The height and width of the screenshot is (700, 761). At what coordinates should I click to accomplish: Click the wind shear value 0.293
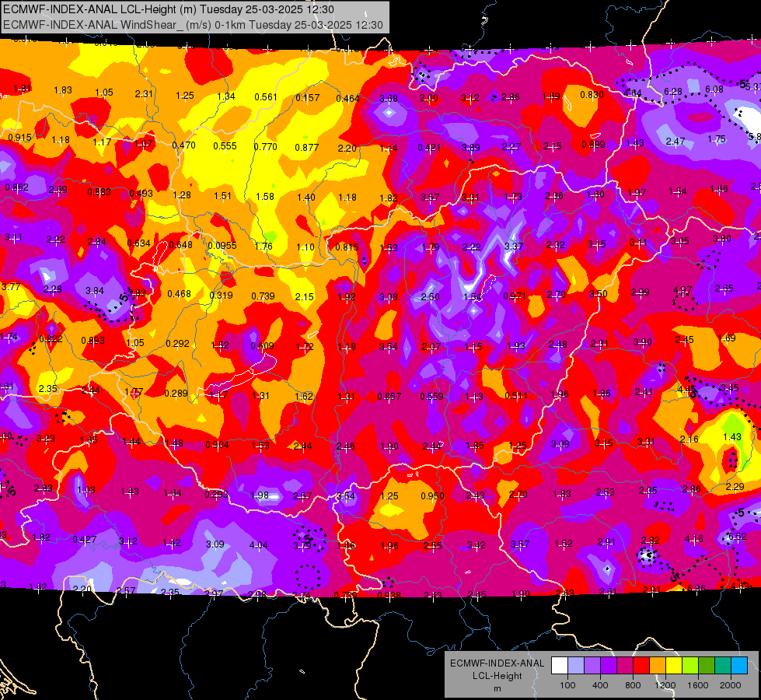216,495
